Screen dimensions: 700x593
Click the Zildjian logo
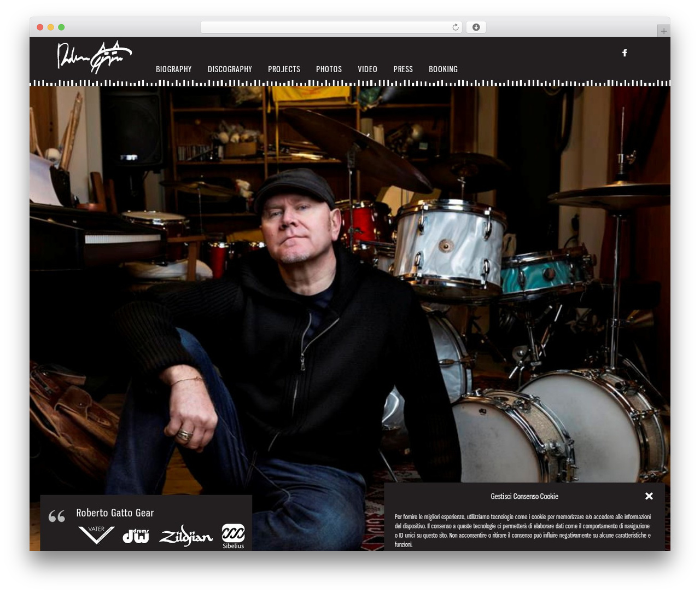pos(186,536)
